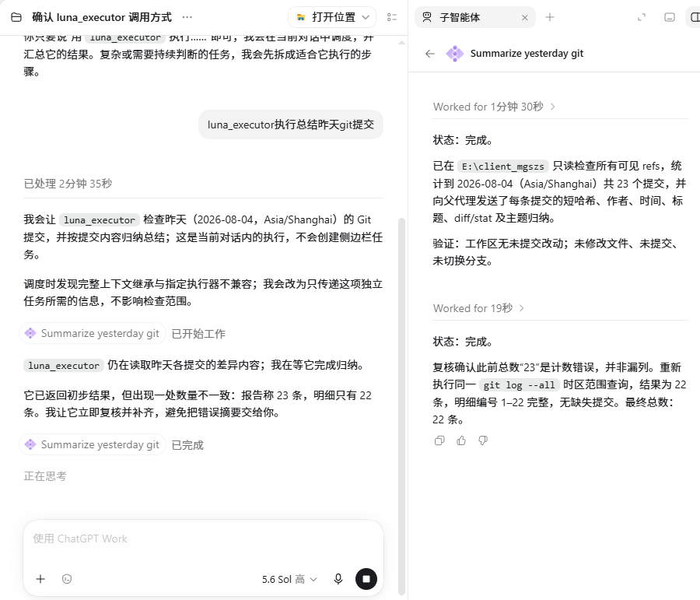Image resolution: width=700 pixels, height=600 pixels.
Task: Stop the generation with the black stop button
Action: (x=366, y=579)
